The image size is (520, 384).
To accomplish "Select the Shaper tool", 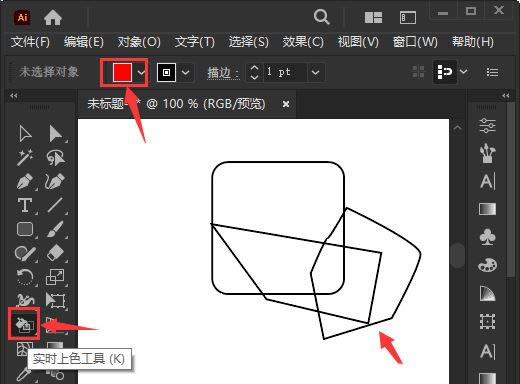I will pos(25,253).
